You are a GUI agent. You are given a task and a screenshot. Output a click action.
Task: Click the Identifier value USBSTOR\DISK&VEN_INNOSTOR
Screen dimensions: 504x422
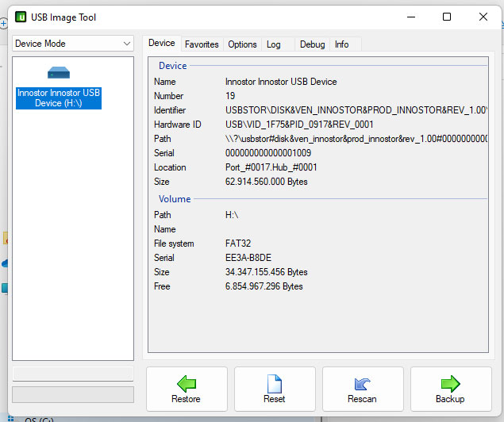pyautogui.click(x=356, y=110)
